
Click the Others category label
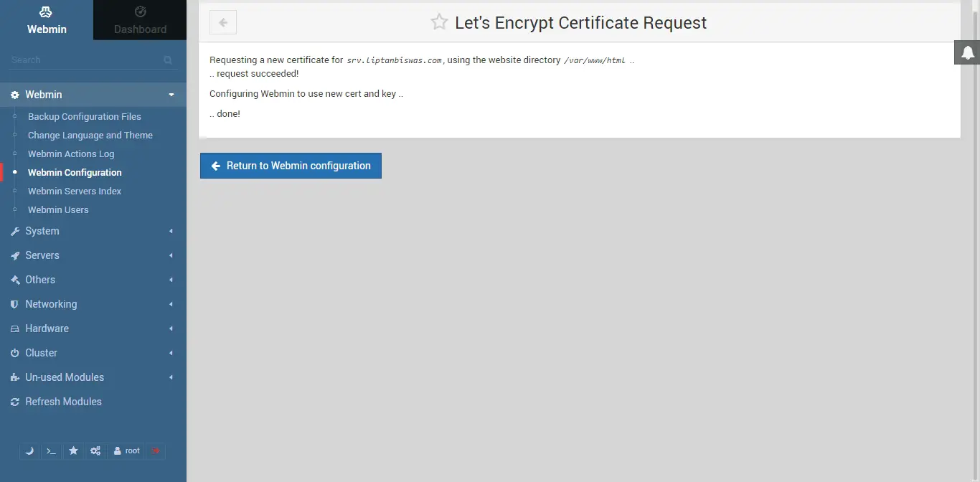40,280
